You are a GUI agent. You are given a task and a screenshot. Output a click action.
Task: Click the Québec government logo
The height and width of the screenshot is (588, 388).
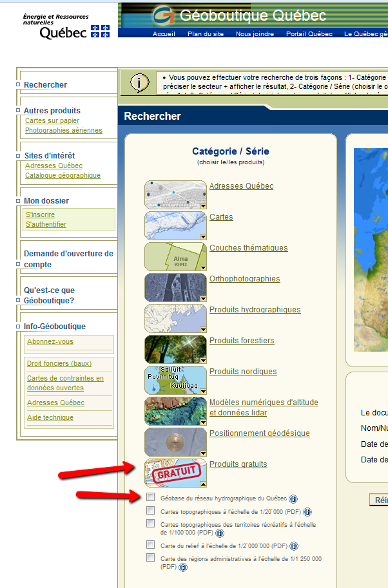click(66, 26)
